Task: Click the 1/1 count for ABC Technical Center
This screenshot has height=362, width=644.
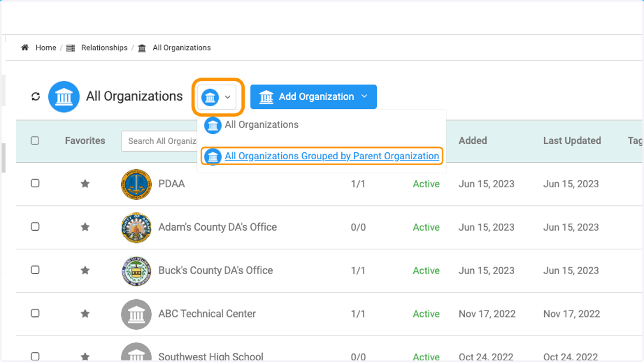Action: 358,314
